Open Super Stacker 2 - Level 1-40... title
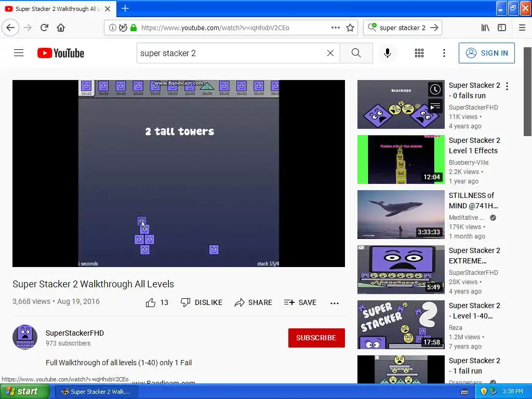The width and height of the screenshot is (532, 399). coord(474,310)
